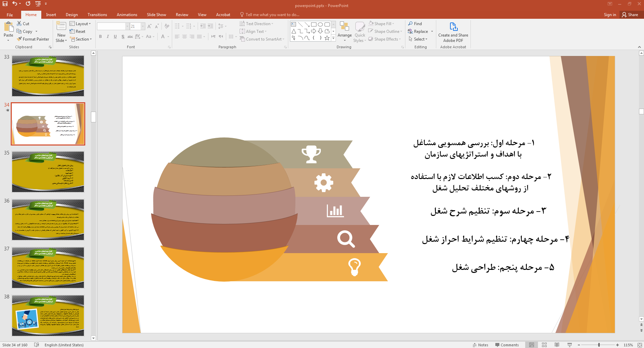Viewport: 644px width, 348px height.
Task: Select the rectangle shape in gallery
Action: pyautogui.click(x=313, y=24)
